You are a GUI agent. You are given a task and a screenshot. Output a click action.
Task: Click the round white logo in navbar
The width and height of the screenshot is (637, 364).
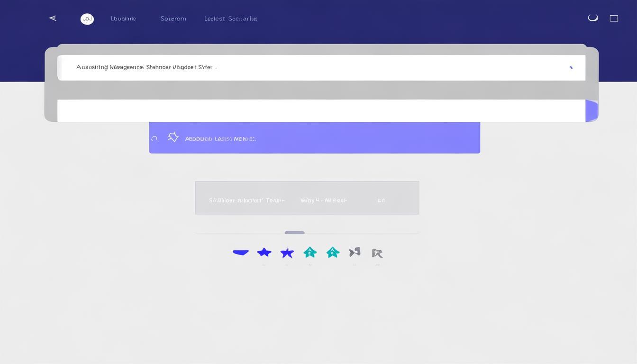(x=87, y=19)
